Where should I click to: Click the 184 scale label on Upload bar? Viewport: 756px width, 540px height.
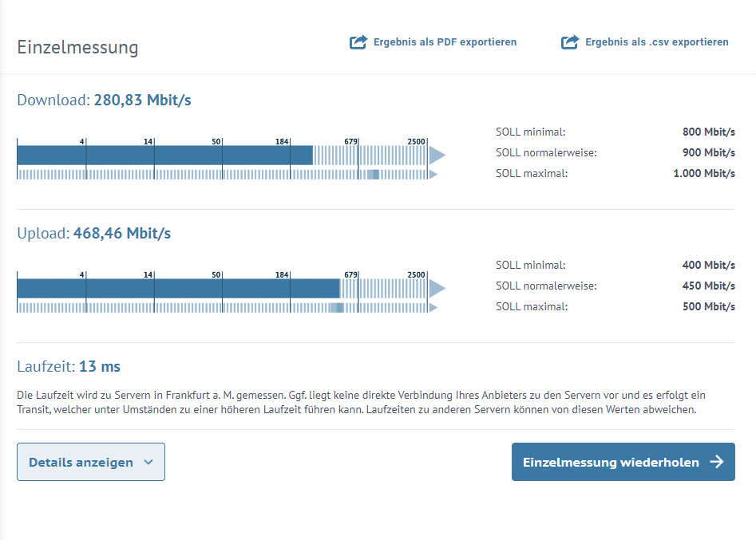click(282, 274)
